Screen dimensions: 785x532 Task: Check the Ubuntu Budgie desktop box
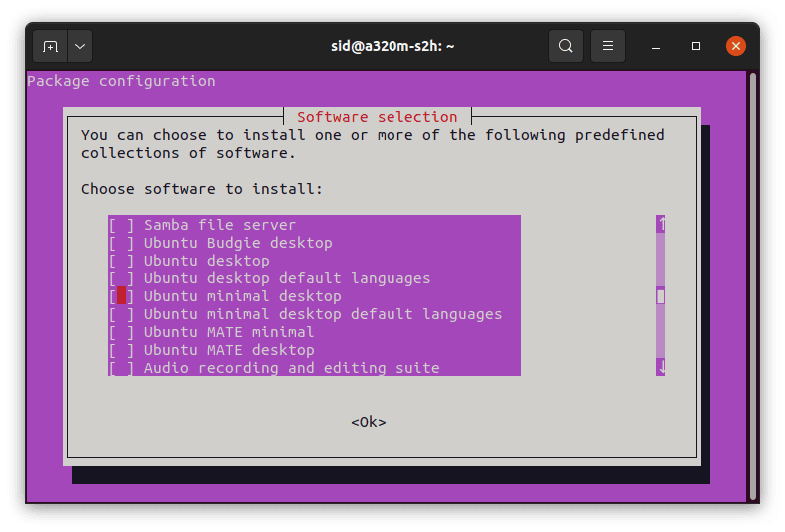pos(121,243)
